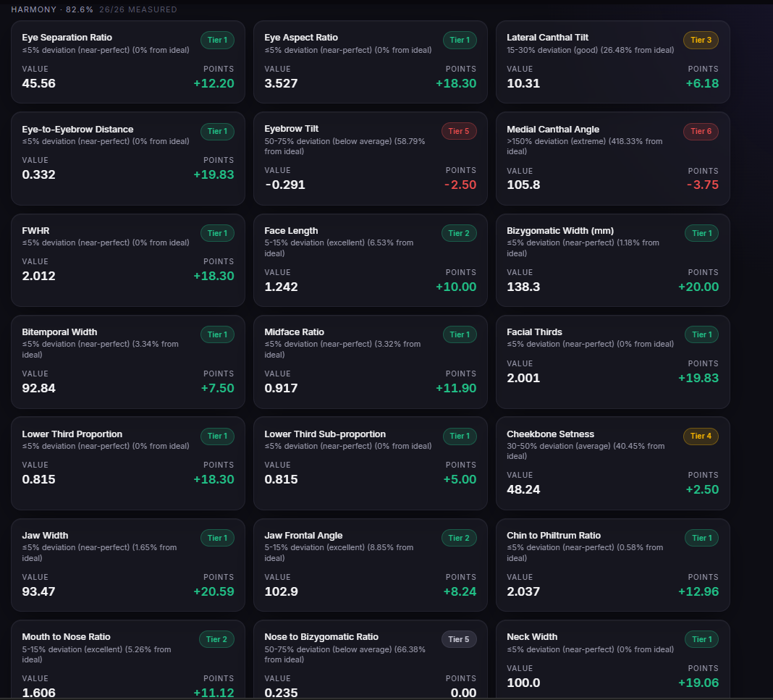The height and width of the screenshot is (700, 773).
Task: Select the Tier 5 badge on Eyebrow Tilt
Action: pos(458,131)
